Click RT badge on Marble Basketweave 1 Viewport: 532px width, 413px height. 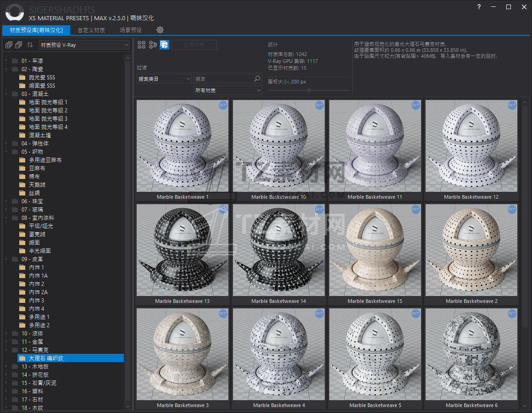coord(223,106)
